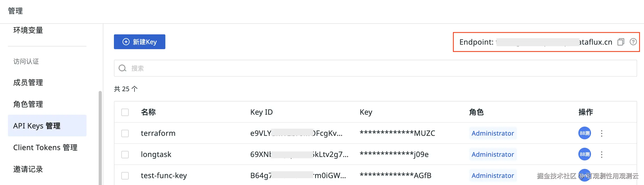Image resolution: width=644 pixels, height=185 pixels.
Task: Go to 角色管理 in the sidebar
Action: (28, 104)
